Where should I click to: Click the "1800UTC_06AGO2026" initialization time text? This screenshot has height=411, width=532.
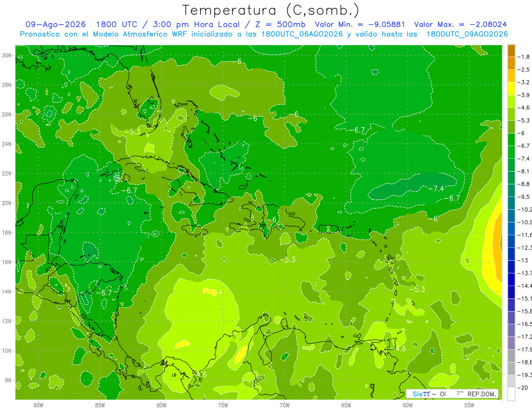coord(302,34)
